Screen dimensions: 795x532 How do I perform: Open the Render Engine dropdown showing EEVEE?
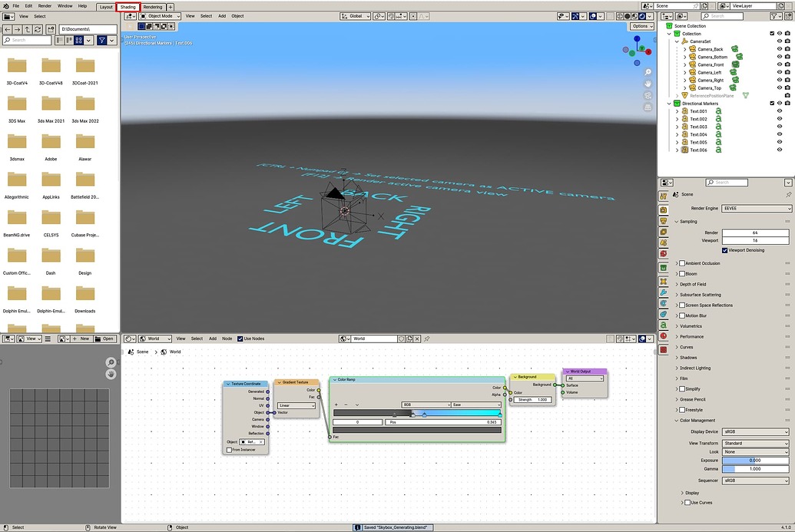pos(757,207)
